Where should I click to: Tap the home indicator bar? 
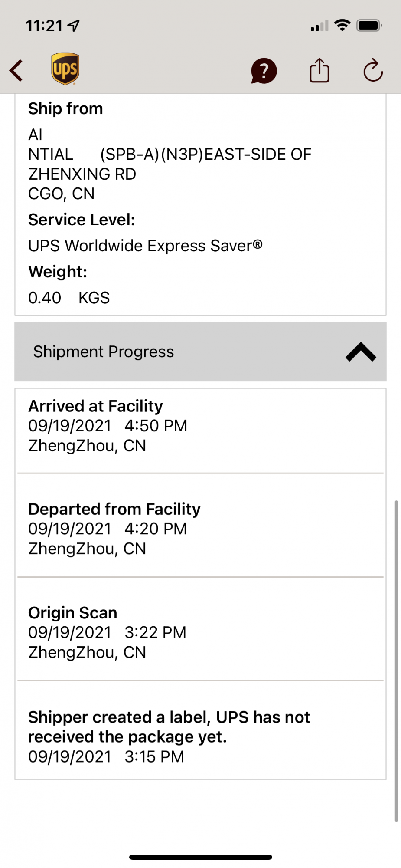point(200,857)
